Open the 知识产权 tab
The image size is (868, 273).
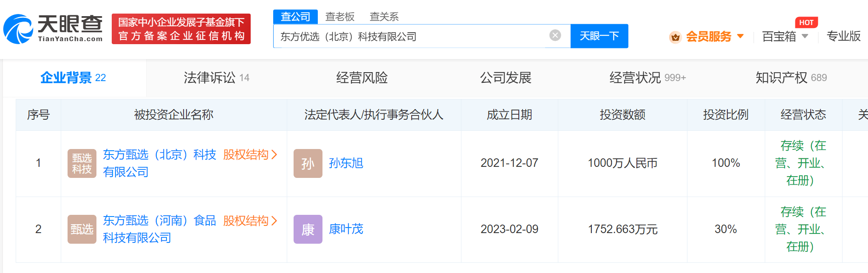tap(791, 78)
